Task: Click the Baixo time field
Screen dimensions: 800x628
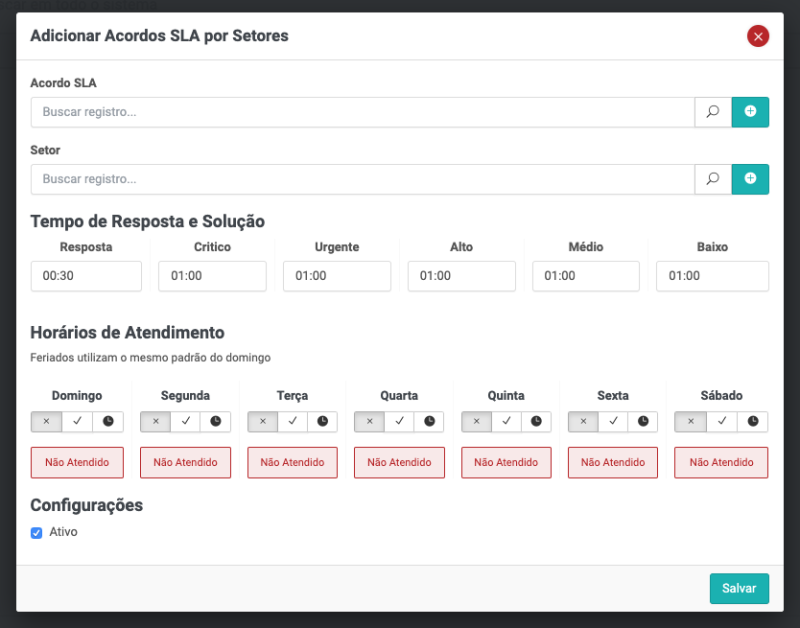Action: coord(712,276)
